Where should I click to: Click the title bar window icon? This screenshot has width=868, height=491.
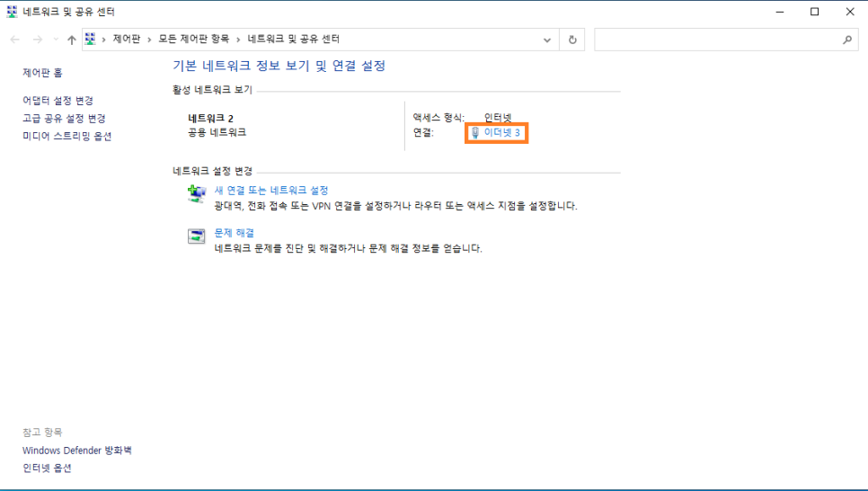(x=12, y=12)
